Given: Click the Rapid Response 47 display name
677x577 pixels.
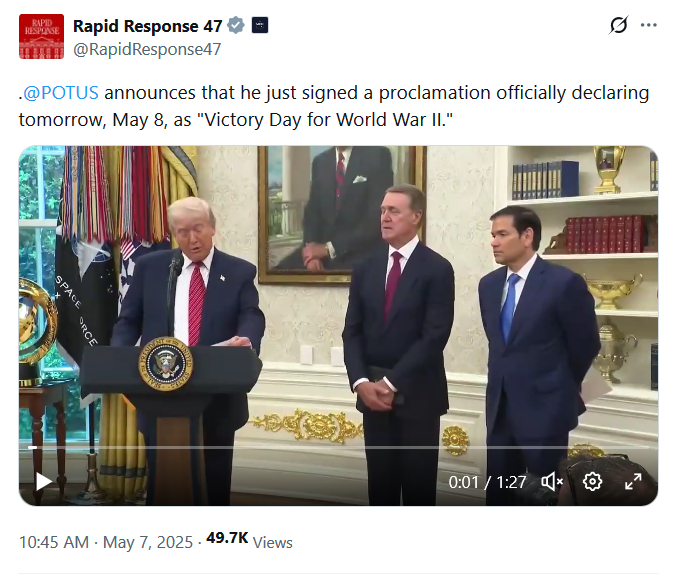Looking at the screenshot, I should pos(147,26).
